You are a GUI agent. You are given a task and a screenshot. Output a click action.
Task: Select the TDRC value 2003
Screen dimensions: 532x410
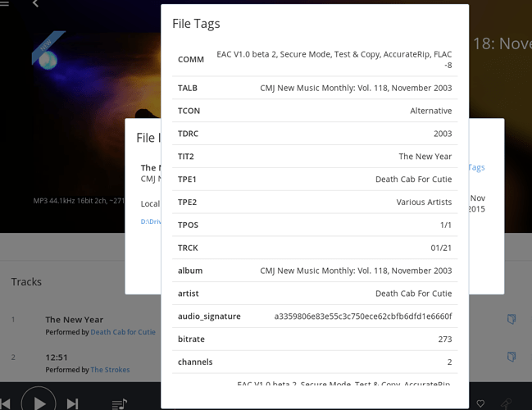coord(443,134)
